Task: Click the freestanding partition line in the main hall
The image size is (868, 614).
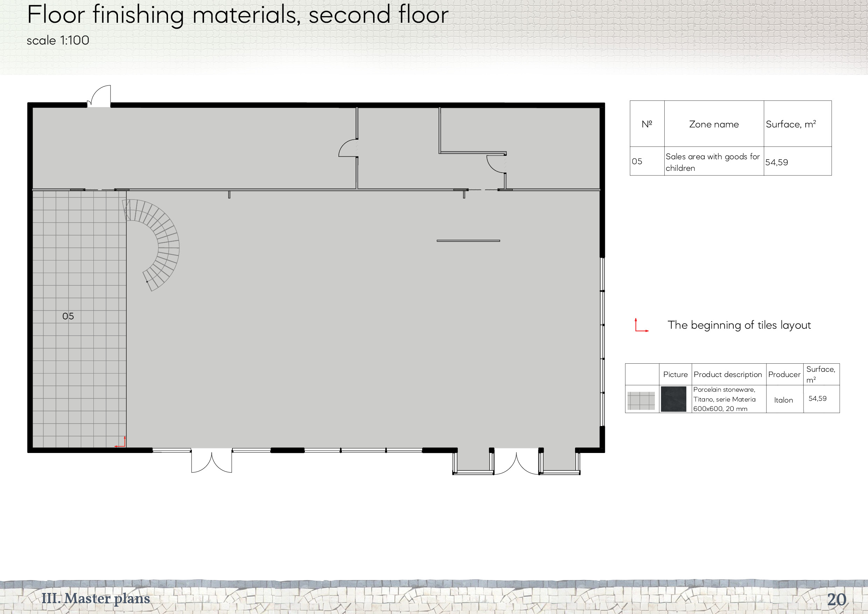Action: (x=468, y=240)
